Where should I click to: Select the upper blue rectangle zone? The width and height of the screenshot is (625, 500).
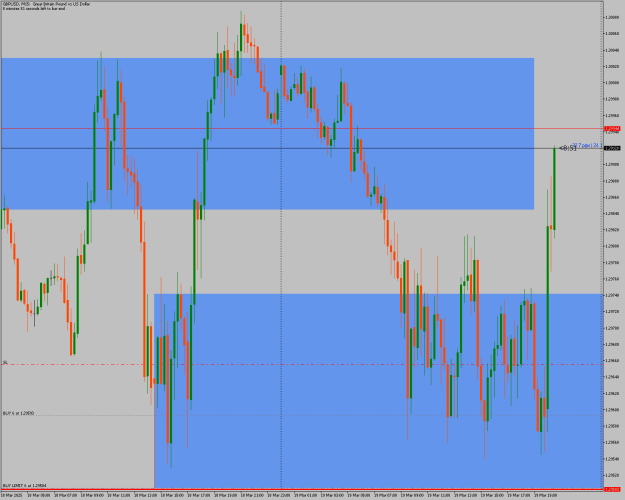click(267, 134)
